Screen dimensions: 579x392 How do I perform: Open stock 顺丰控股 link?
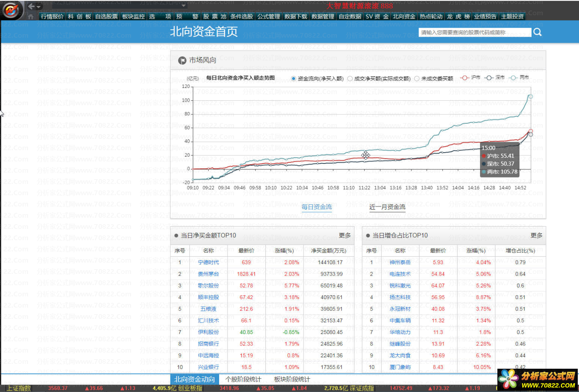(x=208, y=297)
